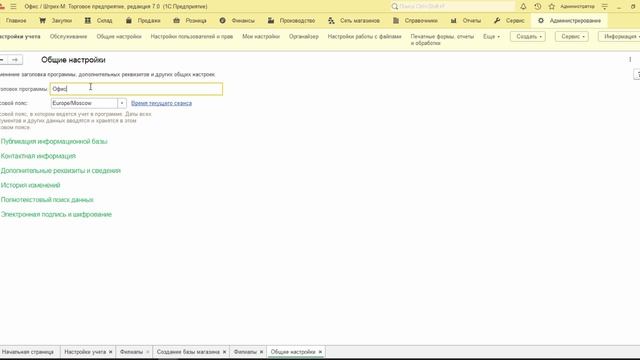Open the Производство section
Screen dimensions: 640x360
(291, 20)
